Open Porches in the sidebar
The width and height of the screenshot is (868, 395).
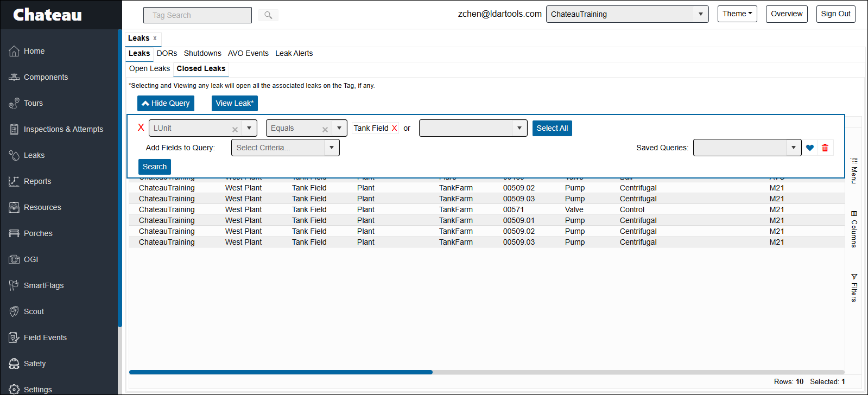pyautogui.click(x=38, y=233)
